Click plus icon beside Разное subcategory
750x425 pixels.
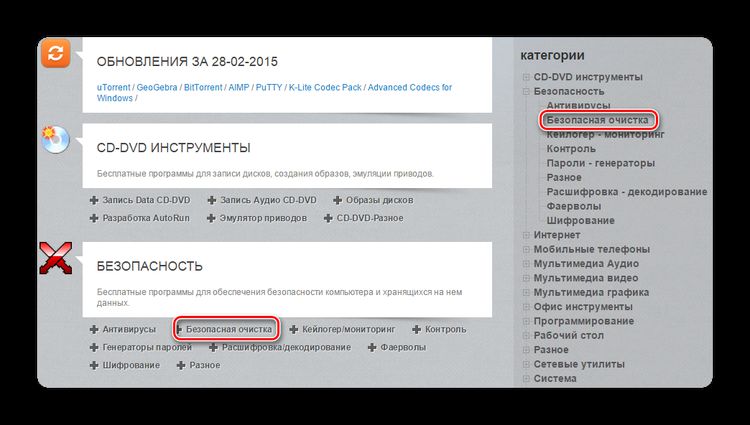click(x=181, y=366)
